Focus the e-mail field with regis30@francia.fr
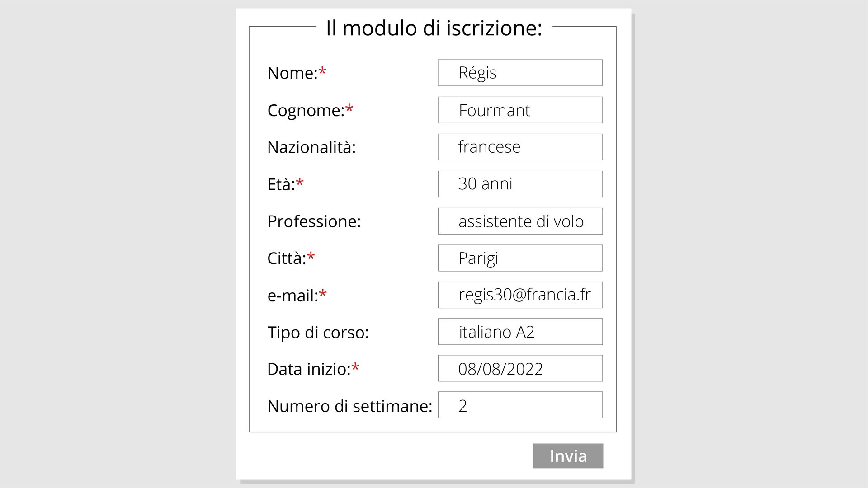868x488 pixels. pyautogui.click(x=520, y=295)
